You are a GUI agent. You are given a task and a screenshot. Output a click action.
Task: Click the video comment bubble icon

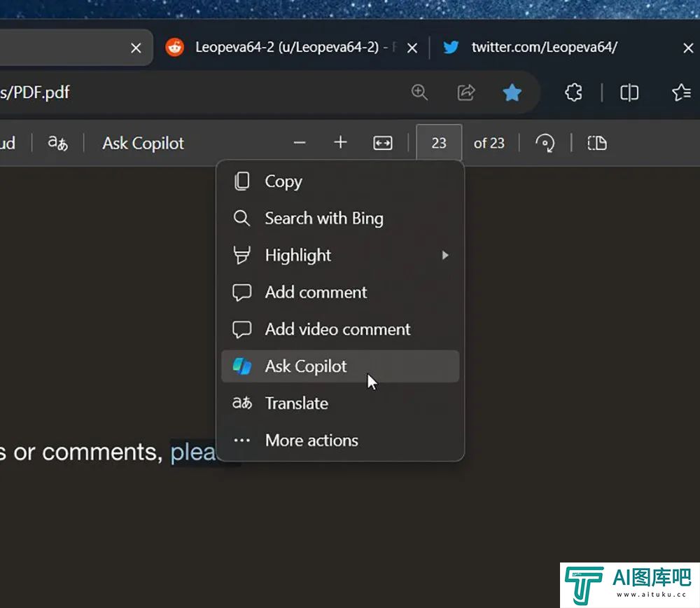[x=242, y=330]
